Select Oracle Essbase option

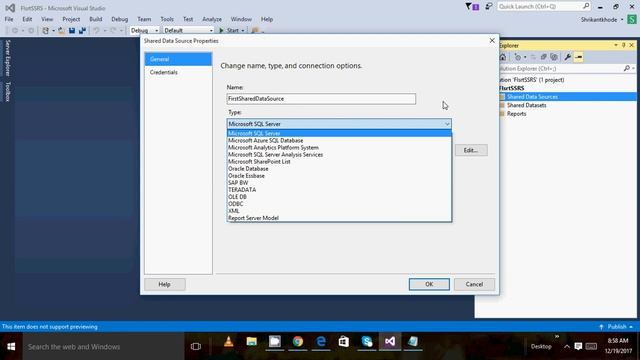tap(339, 176)
